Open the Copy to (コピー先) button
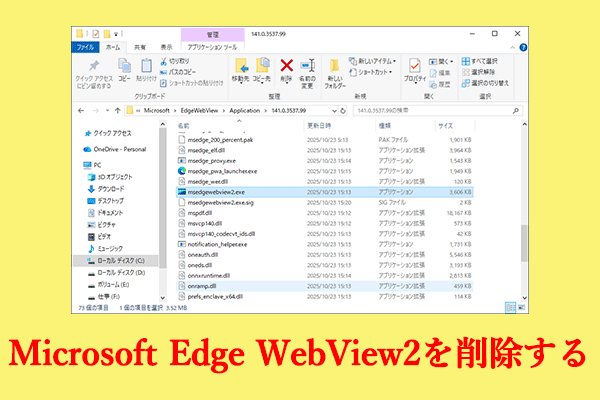Screen dimensions: 600x400 point(262,71)
